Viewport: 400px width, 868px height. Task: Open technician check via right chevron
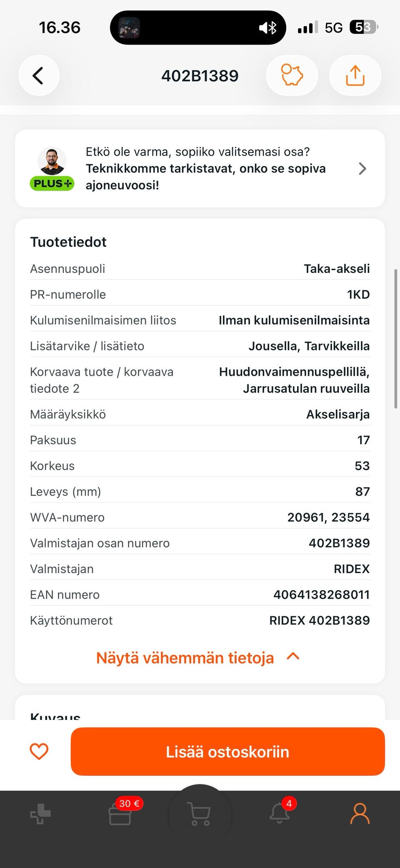(x=362, y=169)
